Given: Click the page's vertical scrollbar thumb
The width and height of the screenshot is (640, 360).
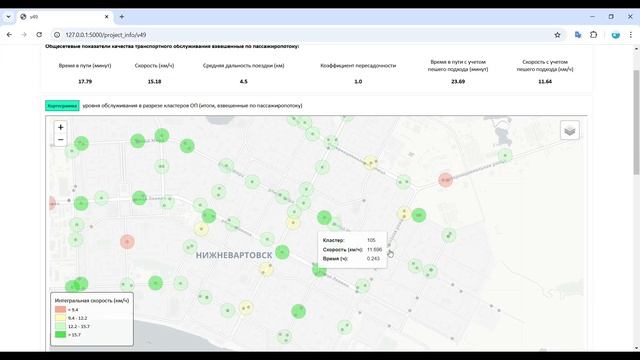Looking at the screenshot, I should (636, 122).
